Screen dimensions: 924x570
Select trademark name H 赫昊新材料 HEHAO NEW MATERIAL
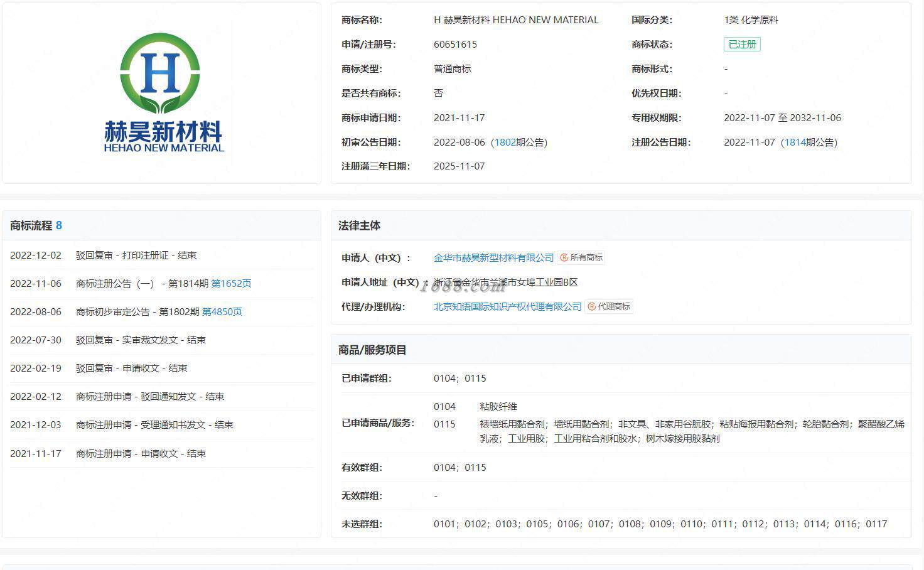pyautogui.click(x=516, y=20)
